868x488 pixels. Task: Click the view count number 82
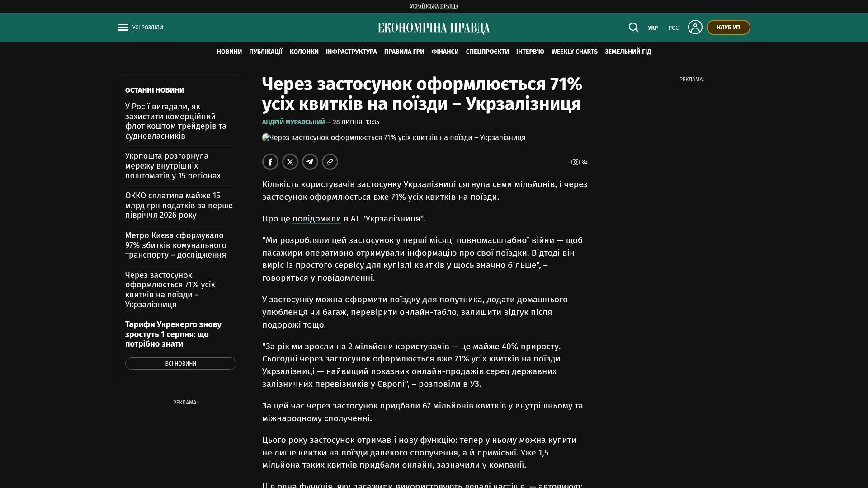pyautogui.click(x=585, y=162)
